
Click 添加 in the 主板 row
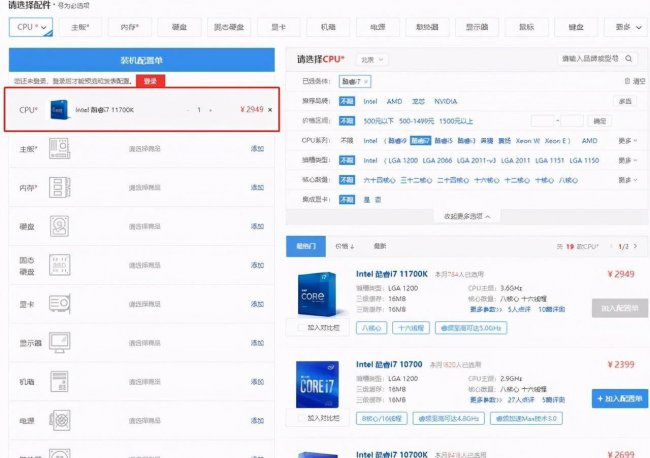click(257, 148)
